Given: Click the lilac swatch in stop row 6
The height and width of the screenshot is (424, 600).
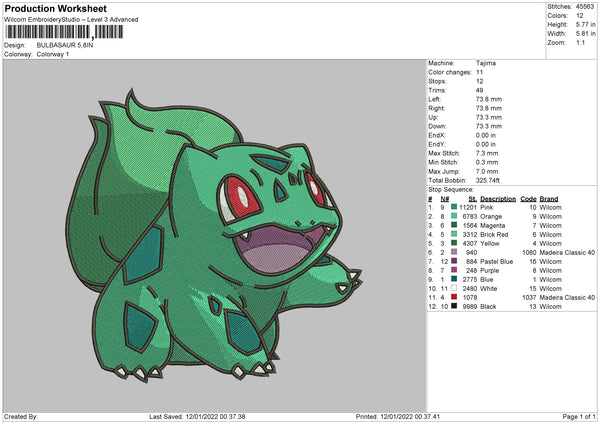Looking at the screenshot, I should [454, 252].
